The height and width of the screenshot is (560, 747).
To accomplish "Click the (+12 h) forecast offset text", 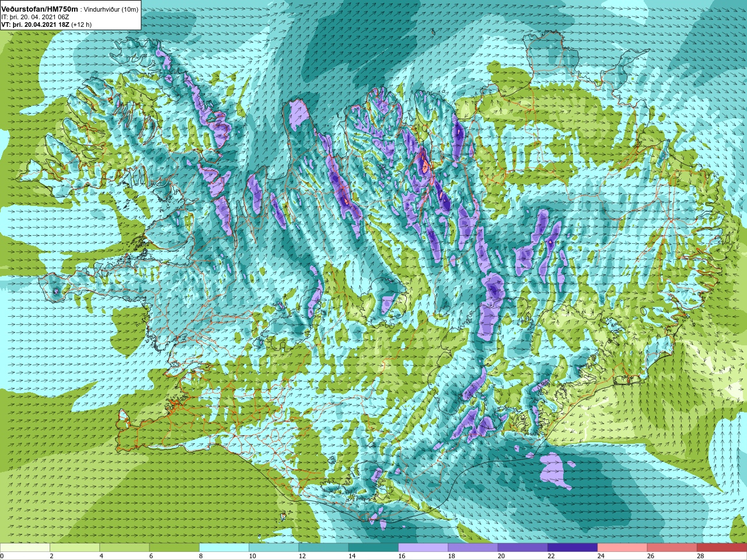I will pos(81,24).
